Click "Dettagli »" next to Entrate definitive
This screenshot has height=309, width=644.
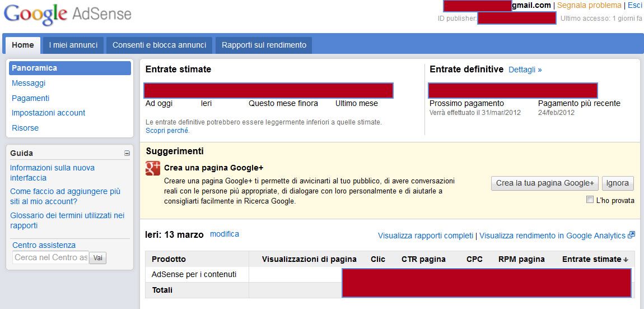(525, 70)
